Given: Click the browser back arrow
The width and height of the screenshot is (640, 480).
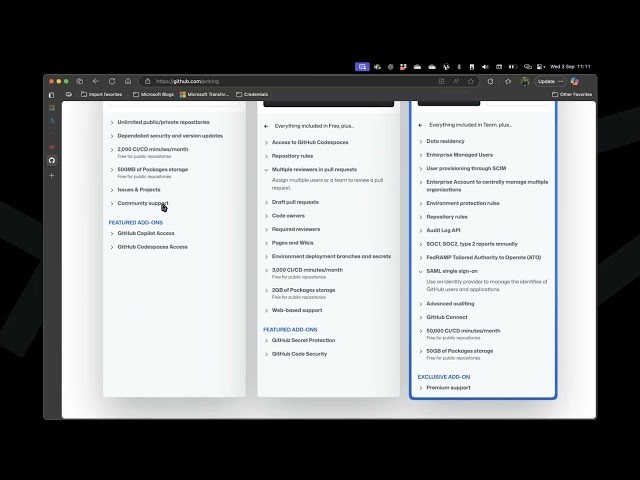Looking at the screenshot, I should coord(96,81).
